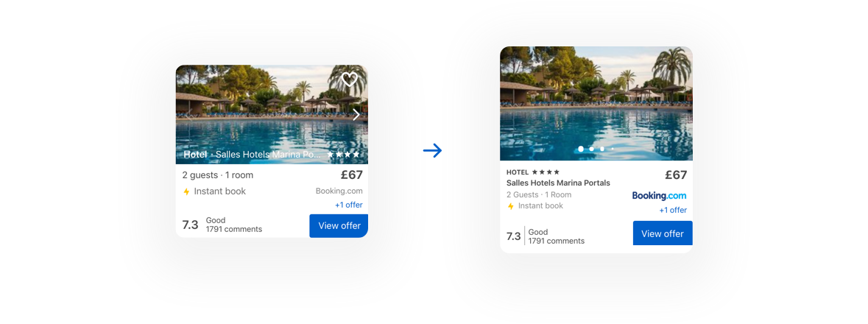Click the white star rating on left card photo
Screen dimensions: 868x324
point(343,155)
